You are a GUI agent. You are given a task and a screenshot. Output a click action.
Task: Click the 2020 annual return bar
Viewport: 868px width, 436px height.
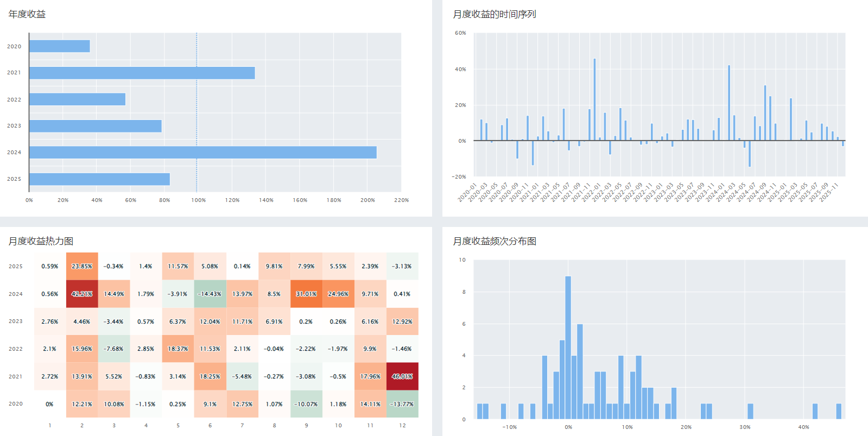click(x=59, y=46)
